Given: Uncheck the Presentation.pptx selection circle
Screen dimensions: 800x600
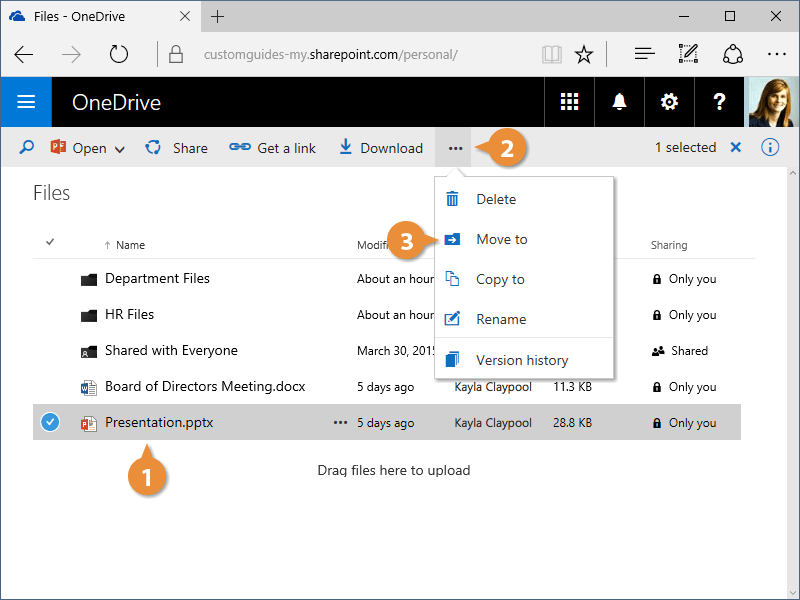Looking at the screenshot, I should pyautogui.click(x=50, y=422).
